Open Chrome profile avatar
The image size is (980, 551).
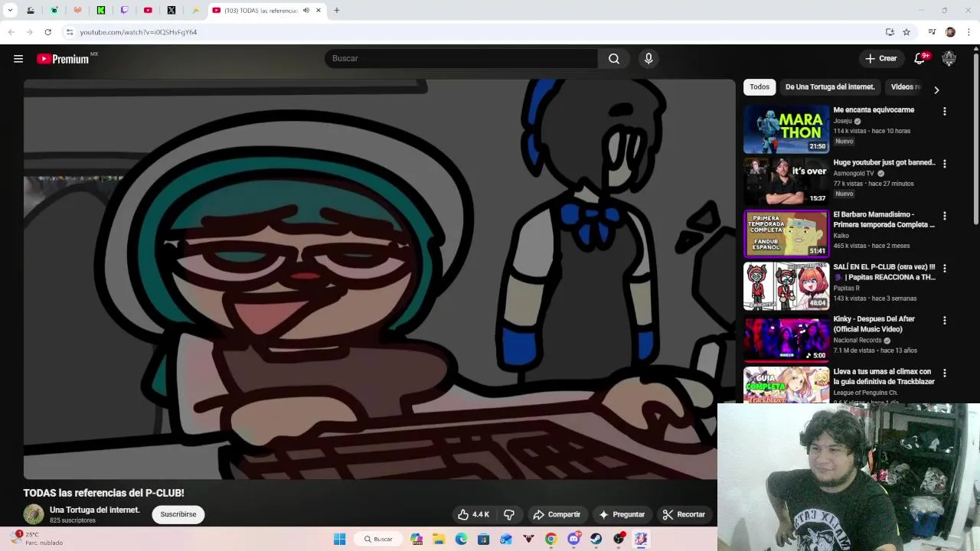coord(950,32)
